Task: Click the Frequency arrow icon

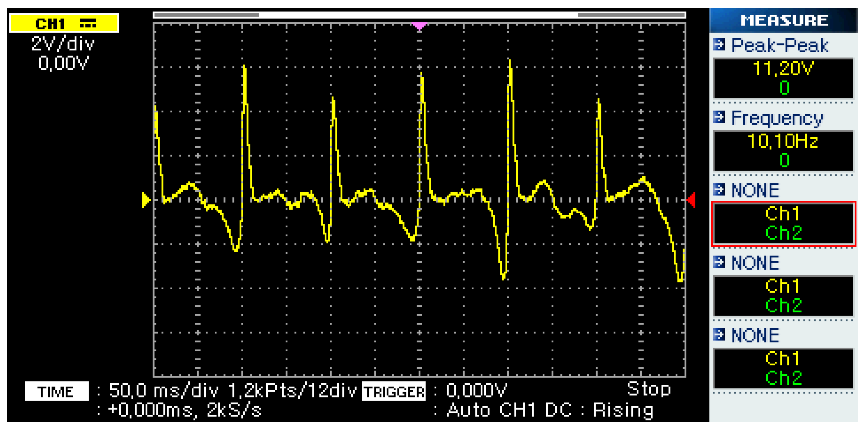Action: tap(719, 117)
